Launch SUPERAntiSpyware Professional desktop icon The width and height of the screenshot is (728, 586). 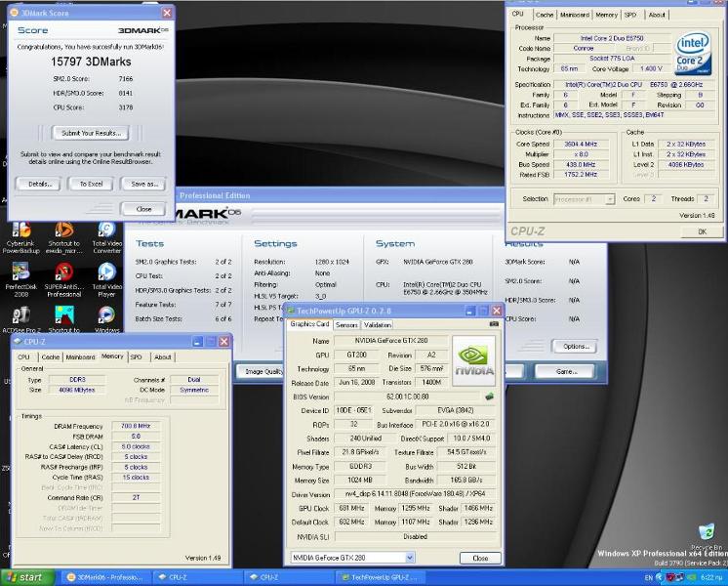(64, 279)
